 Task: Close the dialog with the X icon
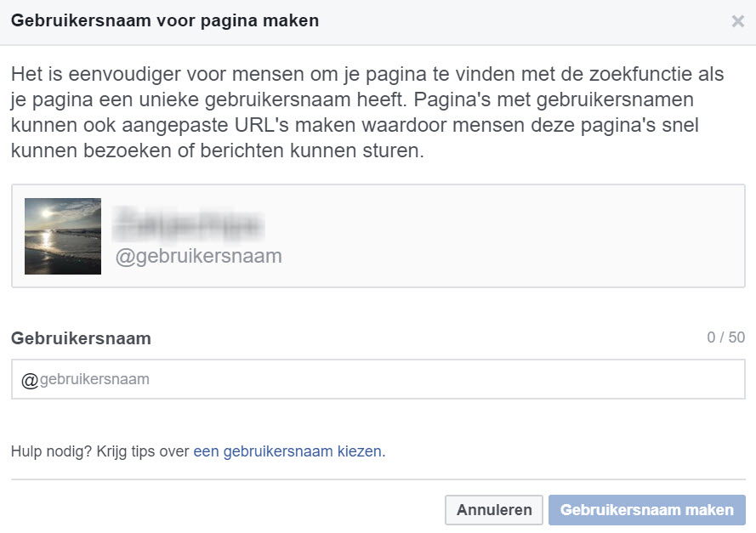[x=737, y=22]
